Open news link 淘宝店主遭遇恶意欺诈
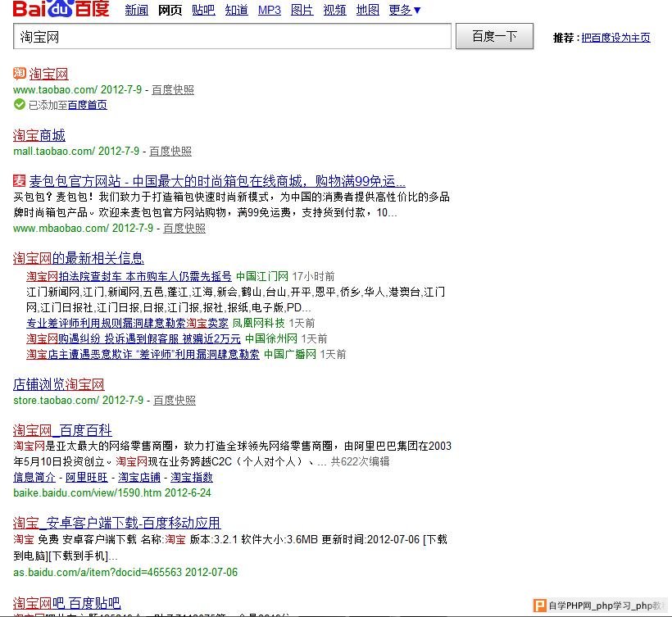Viewport: 672px width, 617px height. (143, 354)
